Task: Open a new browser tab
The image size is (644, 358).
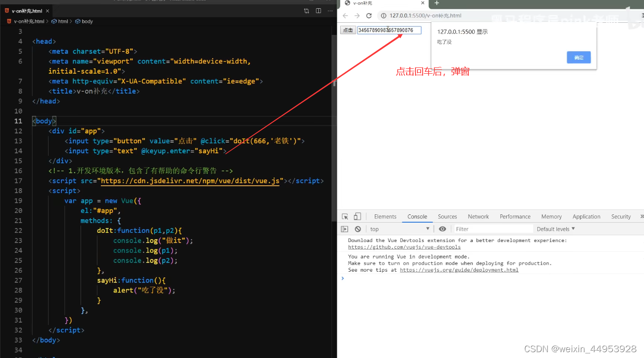Action: point(437,3)
